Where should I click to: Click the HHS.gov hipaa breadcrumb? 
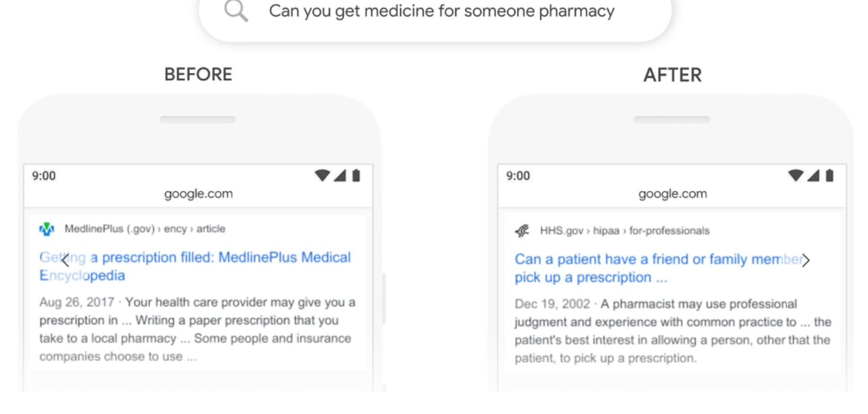[x=624, y=231]
